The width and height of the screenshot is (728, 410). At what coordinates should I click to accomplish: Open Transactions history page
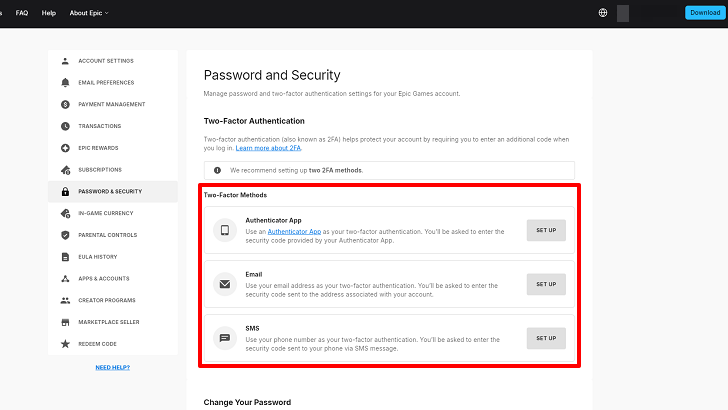click(99, 126)
